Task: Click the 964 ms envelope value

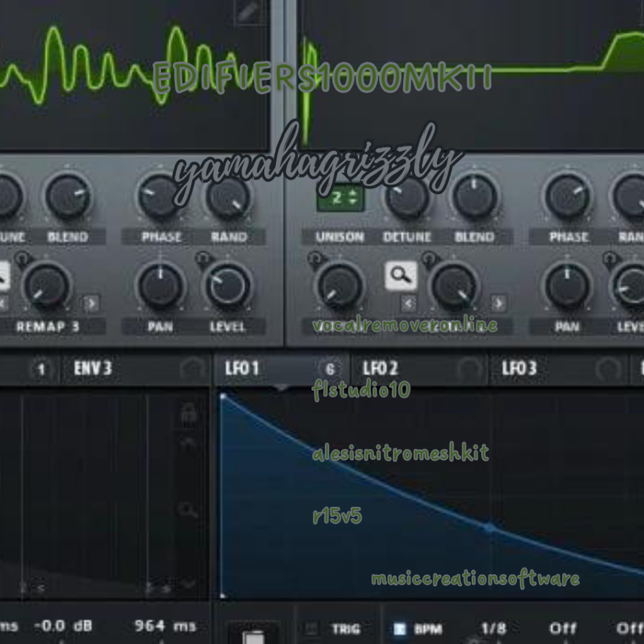Action: (165, 626)
